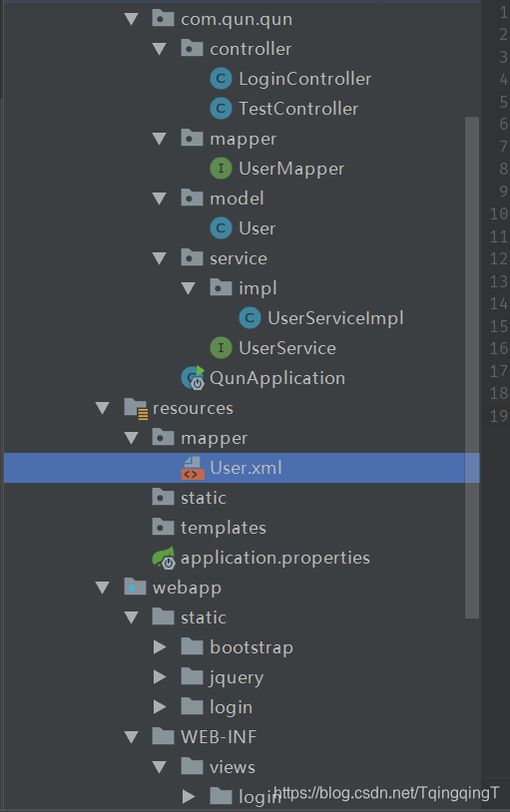Click the QunApplication Spring Boot icon
Image resolution: width=510 pixels, height=812 pixels.
(x=193, y=377)
